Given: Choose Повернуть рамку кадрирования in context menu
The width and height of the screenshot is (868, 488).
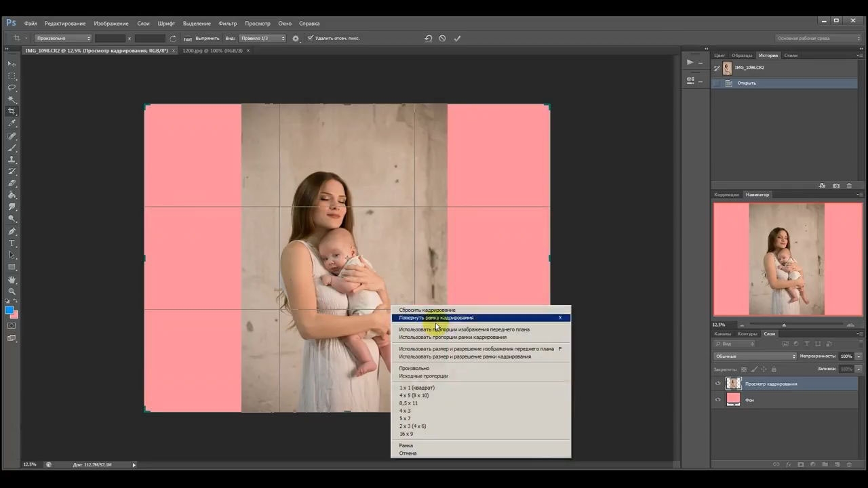Looking at the screenshot, I should 481,318.
